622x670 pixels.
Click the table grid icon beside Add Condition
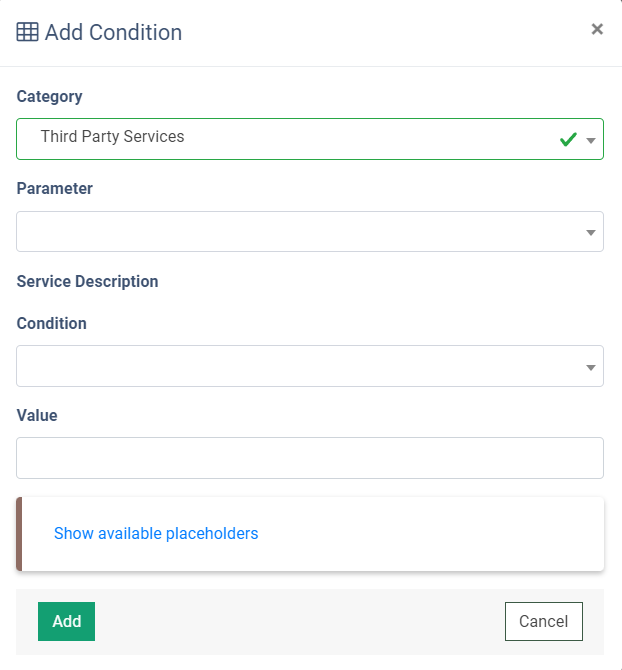(x=27, y=32)
